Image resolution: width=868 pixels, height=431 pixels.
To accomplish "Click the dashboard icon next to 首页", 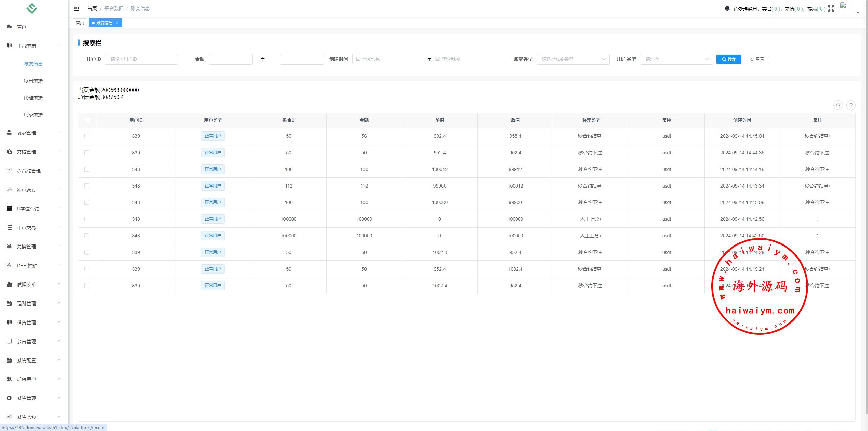I will [9, 26].
